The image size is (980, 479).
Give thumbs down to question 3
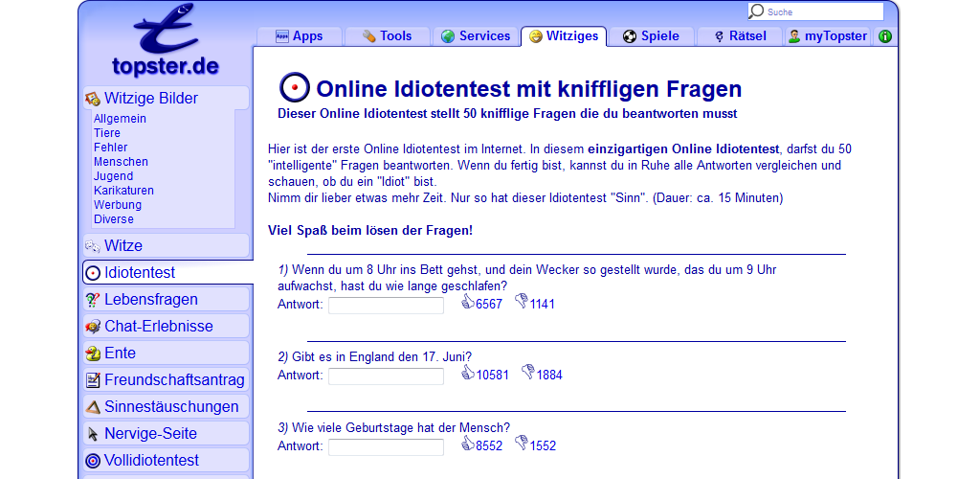point(522,444)
